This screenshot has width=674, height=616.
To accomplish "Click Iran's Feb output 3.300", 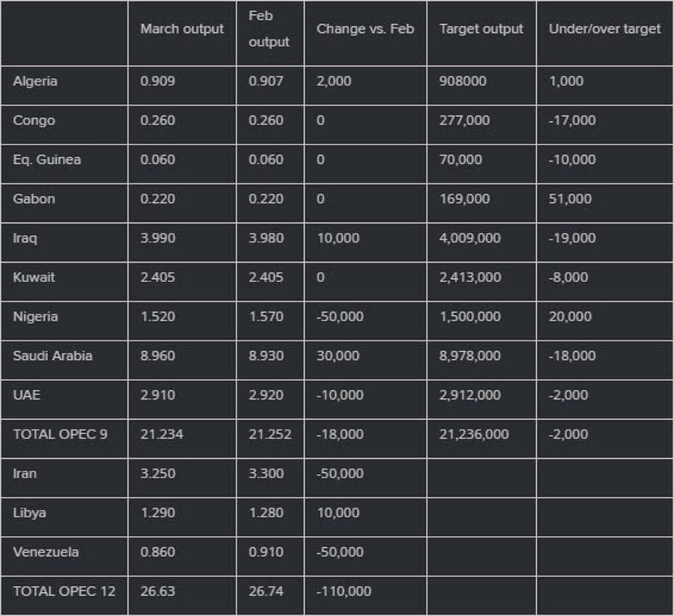I will tap(266, 473).
